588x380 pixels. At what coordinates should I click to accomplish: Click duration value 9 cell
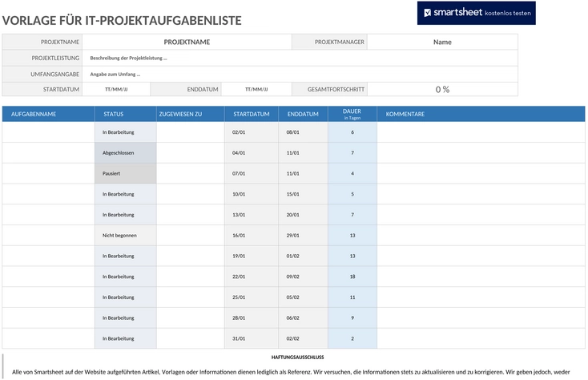pos(352,317)
